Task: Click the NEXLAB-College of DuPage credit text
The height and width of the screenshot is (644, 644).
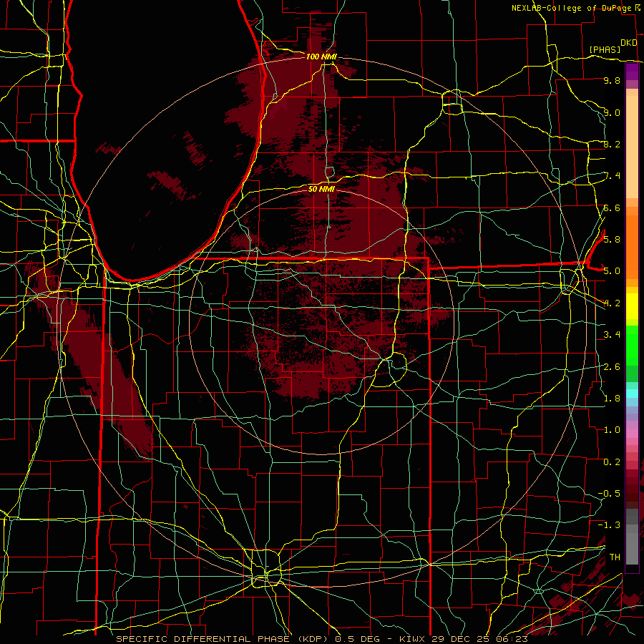Action: 572,8
